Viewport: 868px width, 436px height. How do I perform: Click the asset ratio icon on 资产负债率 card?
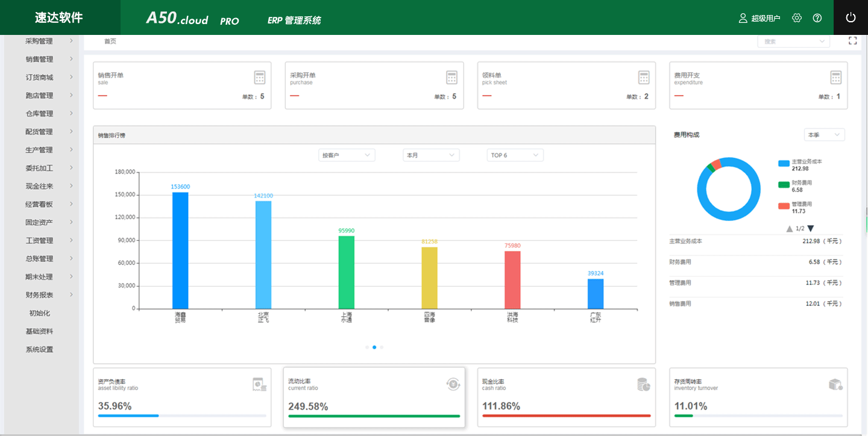259,384
